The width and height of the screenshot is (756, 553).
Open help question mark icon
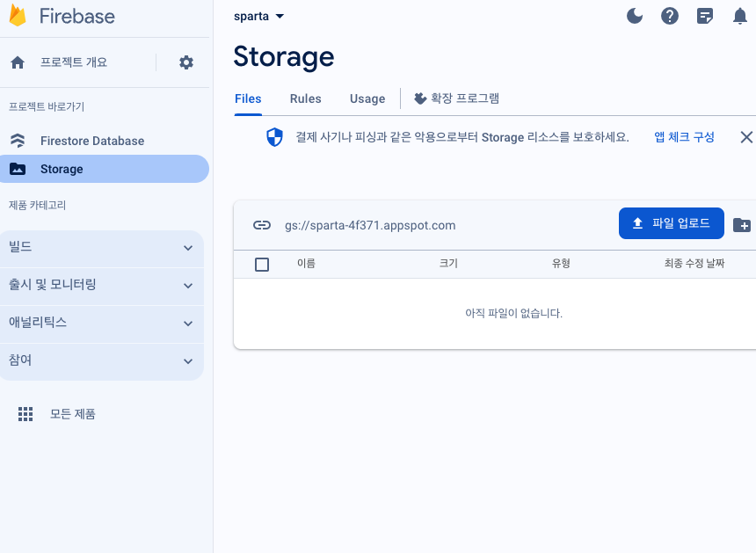[x=670, y=16]
